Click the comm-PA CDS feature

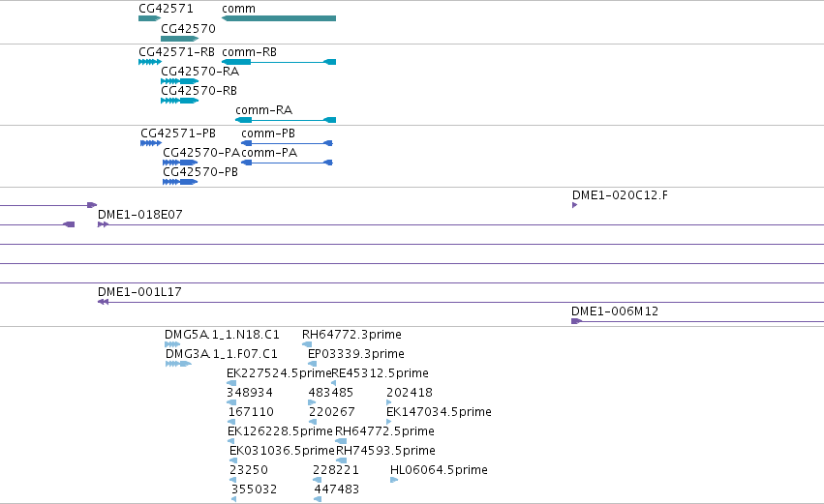point(287,163)
